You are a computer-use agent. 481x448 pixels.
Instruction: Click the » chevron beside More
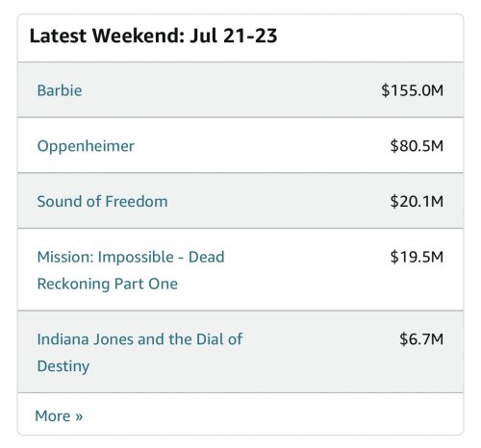pyautogui.click(x=79, y=417)
